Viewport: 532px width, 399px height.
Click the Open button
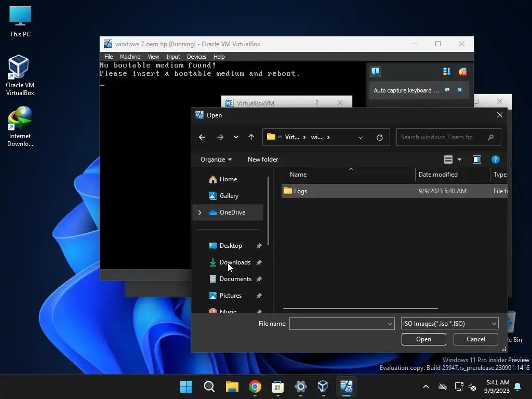[x=424, y=339]
